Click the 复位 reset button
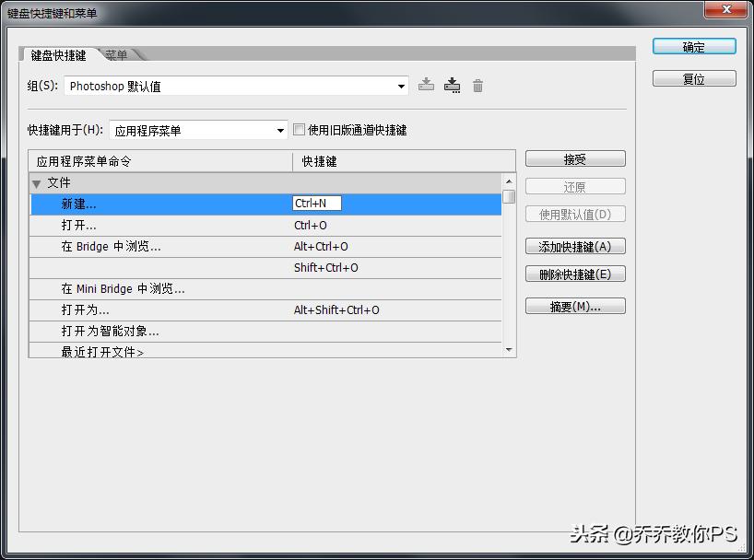754x560 pixels. 693,78
